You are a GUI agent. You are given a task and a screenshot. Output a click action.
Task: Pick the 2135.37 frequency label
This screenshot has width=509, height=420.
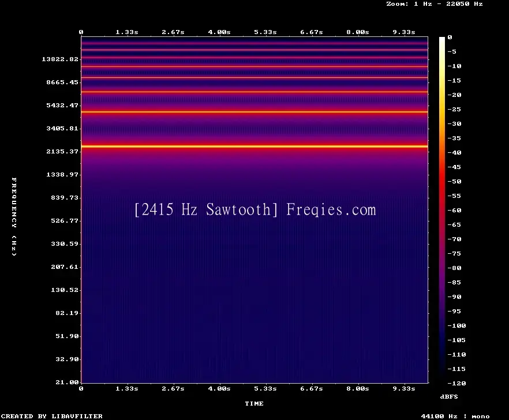click(62, 151)
